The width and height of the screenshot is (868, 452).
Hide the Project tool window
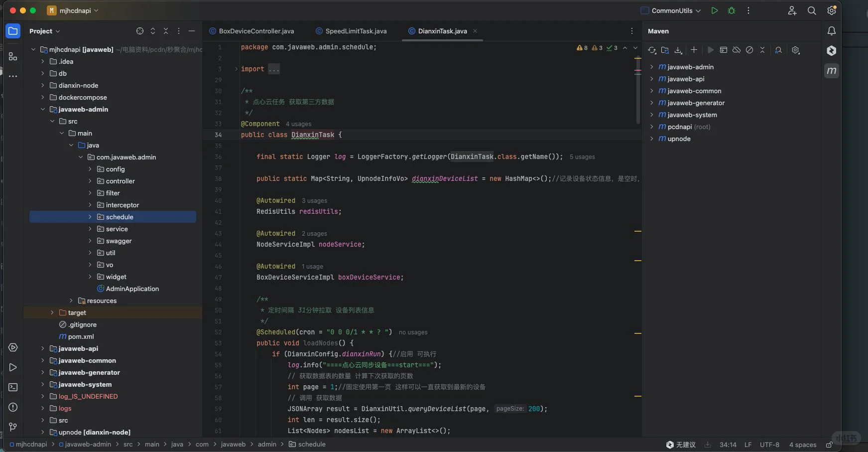coord(192,31)
